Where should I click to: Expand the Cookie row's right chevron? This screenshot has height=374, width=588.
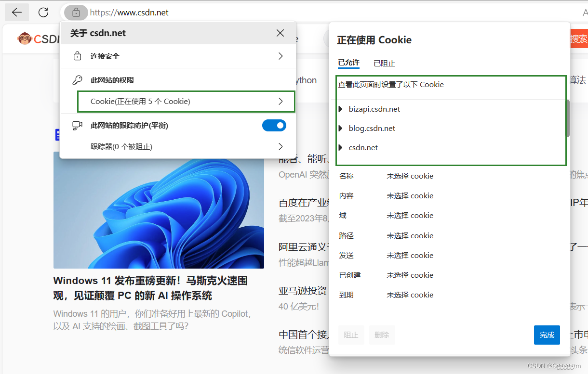pos(281,102)
